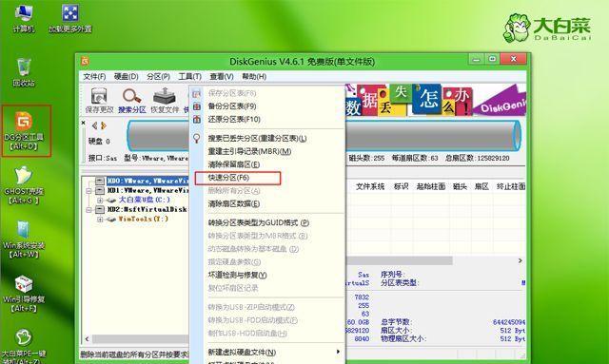
Task: Click the DiskGenius title bar app icon
Action: tap(85, 61)
